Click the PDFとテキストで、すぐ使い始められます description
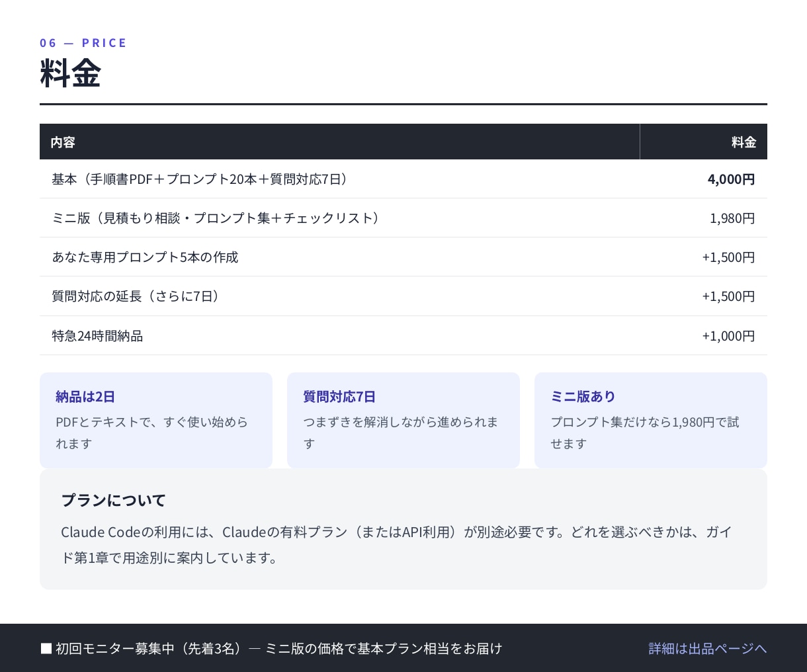 [152, 433]
